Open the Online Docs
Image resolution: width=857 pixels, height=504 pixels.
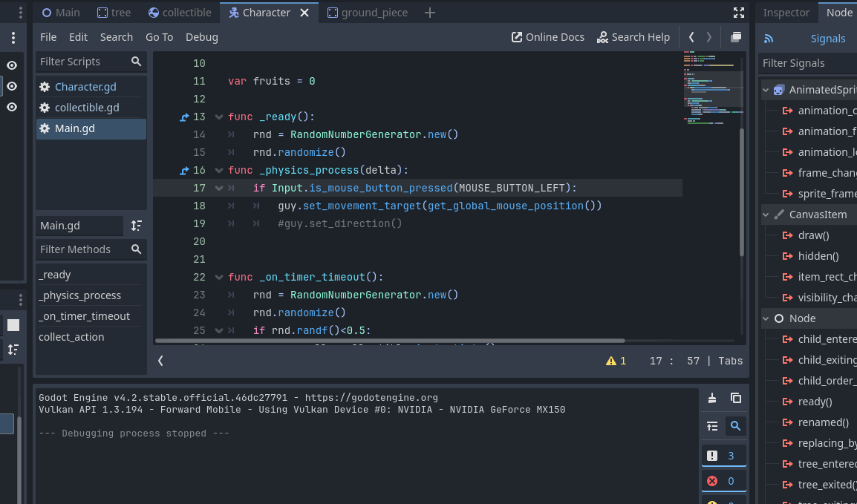[x=547, y=36]
